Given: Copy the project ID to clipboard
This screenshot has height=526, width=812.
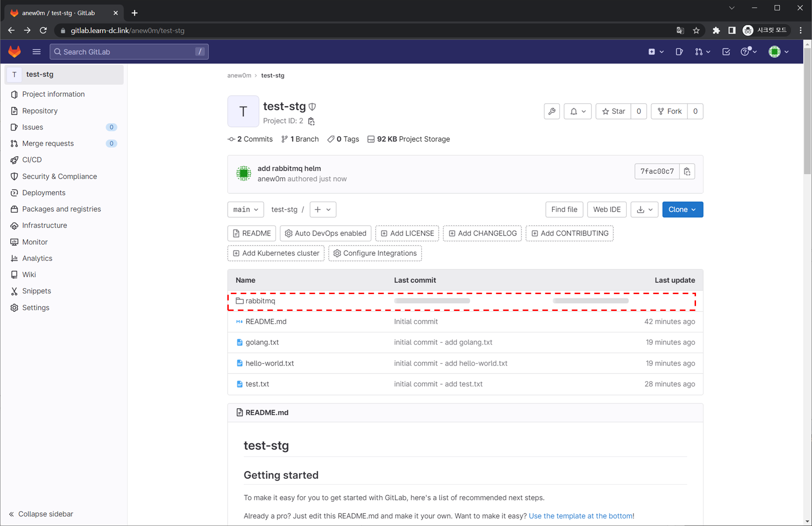Looking at the screenshot, I should 311,121.
